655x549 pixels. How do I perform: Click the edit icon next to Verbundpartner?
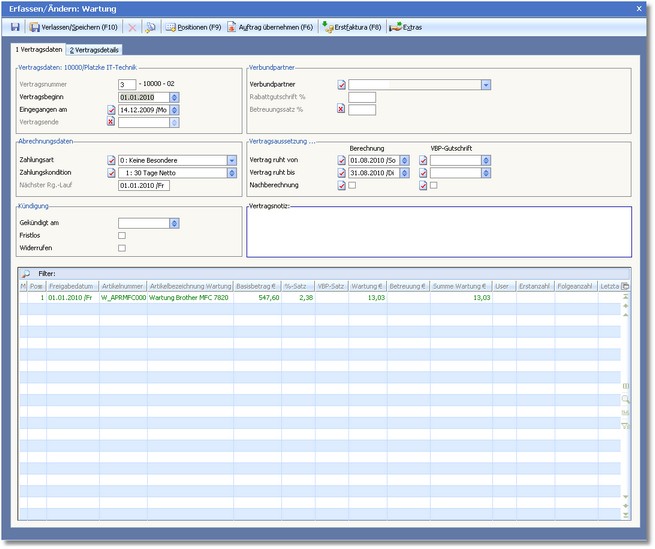click(342, 85)
